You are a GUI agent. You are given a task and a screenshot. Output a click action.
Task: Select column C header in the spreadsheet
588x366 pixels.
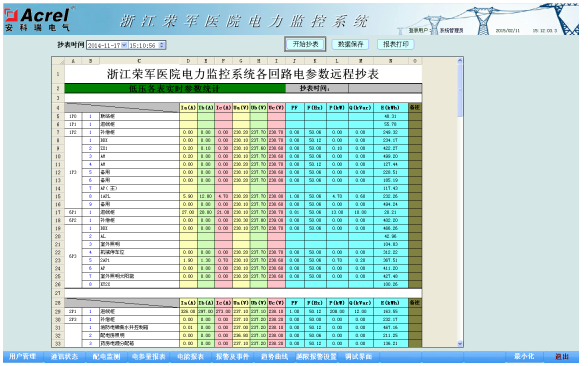(x=139, y=61)
